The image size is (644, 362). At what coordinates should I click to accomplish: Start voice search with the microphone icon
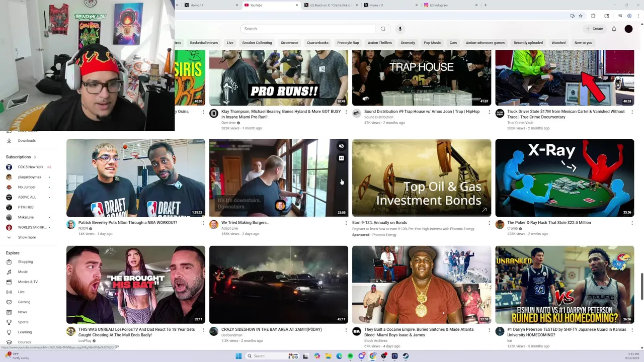coord(400,29)
